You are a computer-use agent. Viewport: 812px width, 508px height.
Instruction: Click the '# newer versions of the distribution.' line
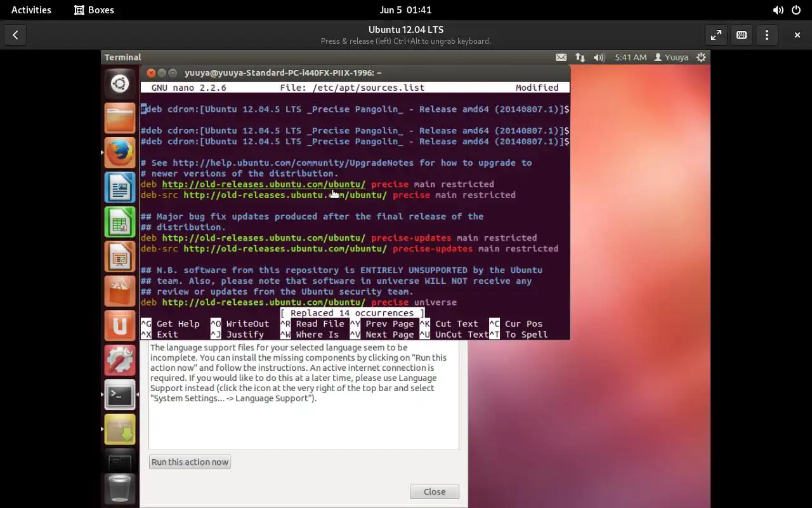tap(240, 173)
